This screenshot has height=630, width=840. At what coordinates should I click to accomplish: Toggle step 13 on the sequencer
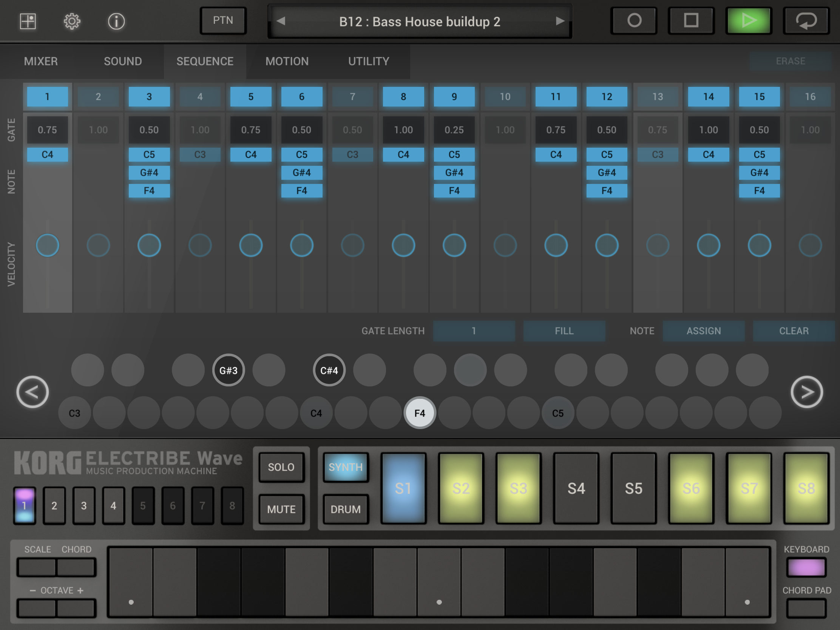[658, 97]
